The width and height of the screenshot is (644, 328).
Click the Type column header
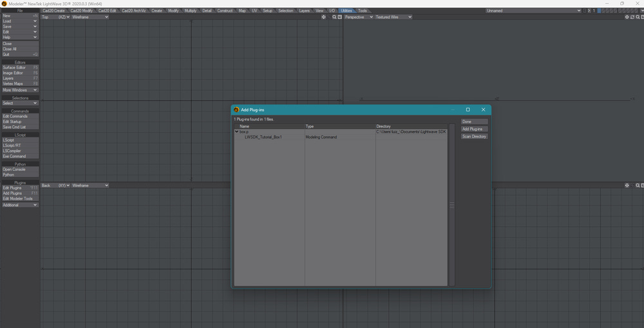[340, 126]
